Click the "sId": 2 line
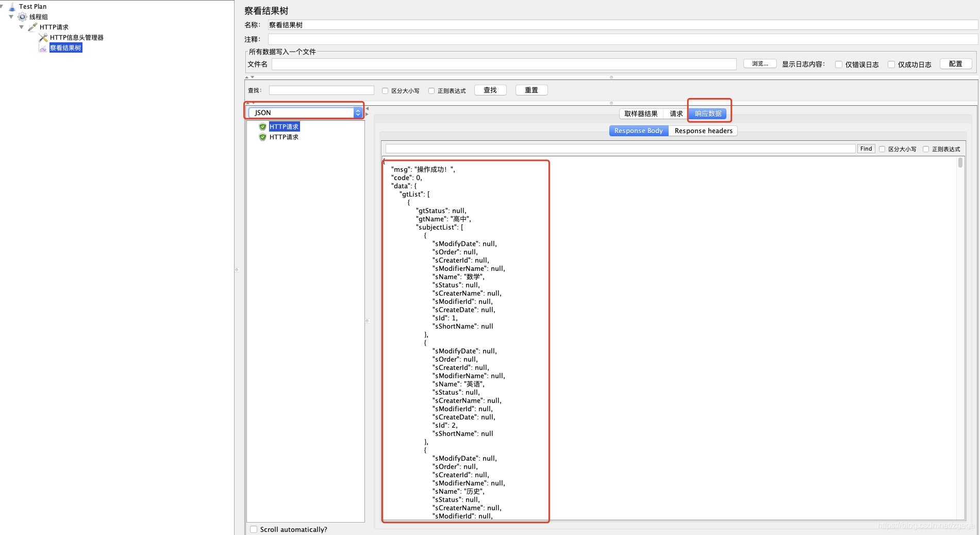The image size is (980, 535). (x=445, y=426)
